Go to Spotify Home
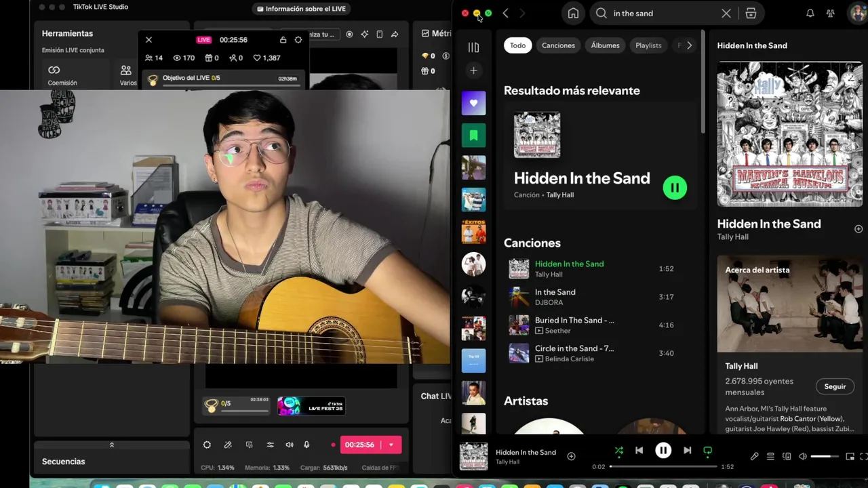The image size is (868, 488). coord(573,14)
